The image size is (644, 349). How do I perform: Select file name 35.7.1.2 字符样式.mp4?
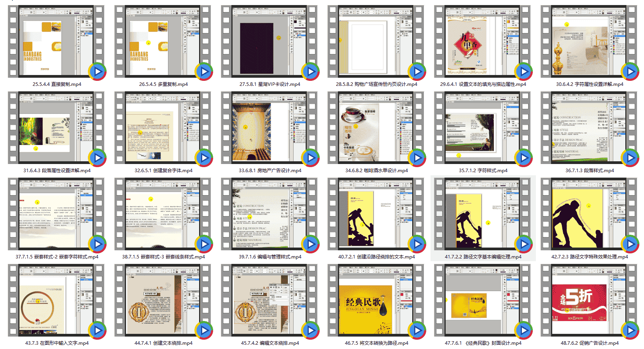(483, 170)
